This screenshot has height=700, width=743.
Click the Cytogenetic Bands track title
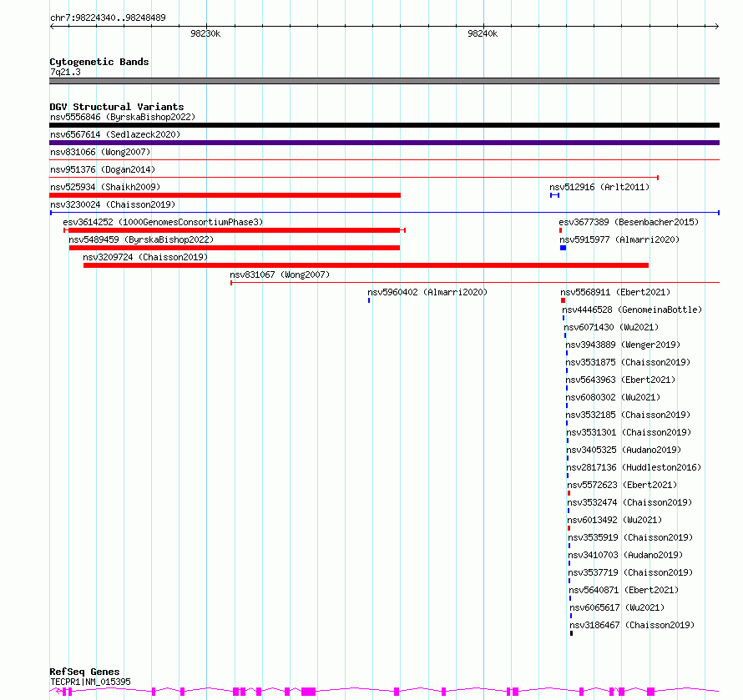[x=99, y=62]
